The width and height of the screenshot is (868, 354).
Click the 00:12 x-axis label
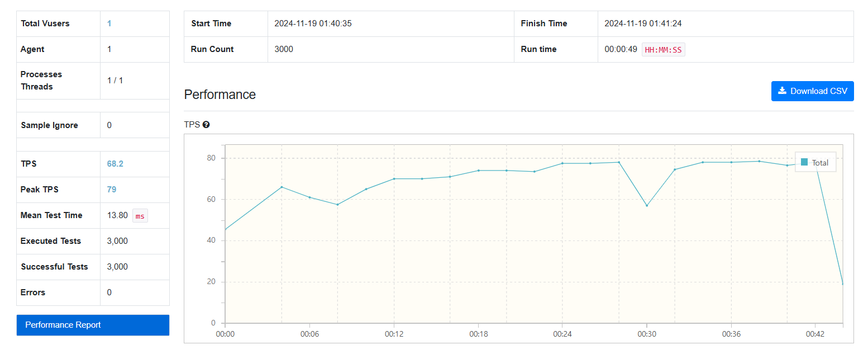[394, 334]
